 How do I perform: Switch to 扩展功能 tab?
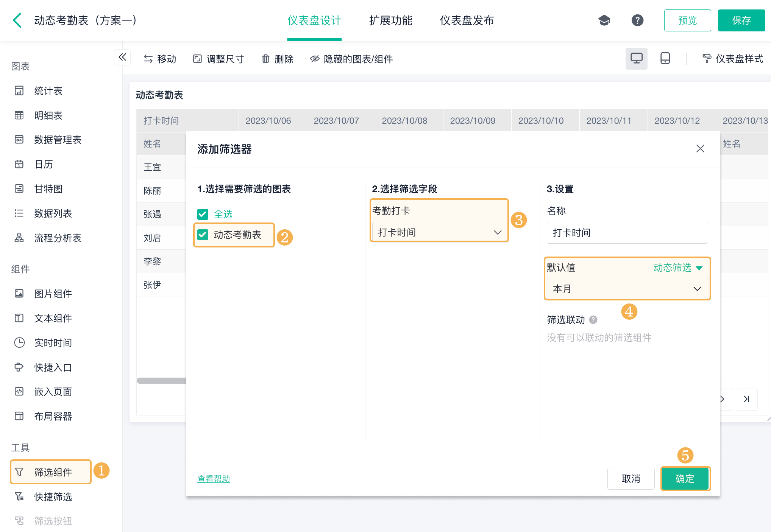pyautogui.click(x=391, y=20)
